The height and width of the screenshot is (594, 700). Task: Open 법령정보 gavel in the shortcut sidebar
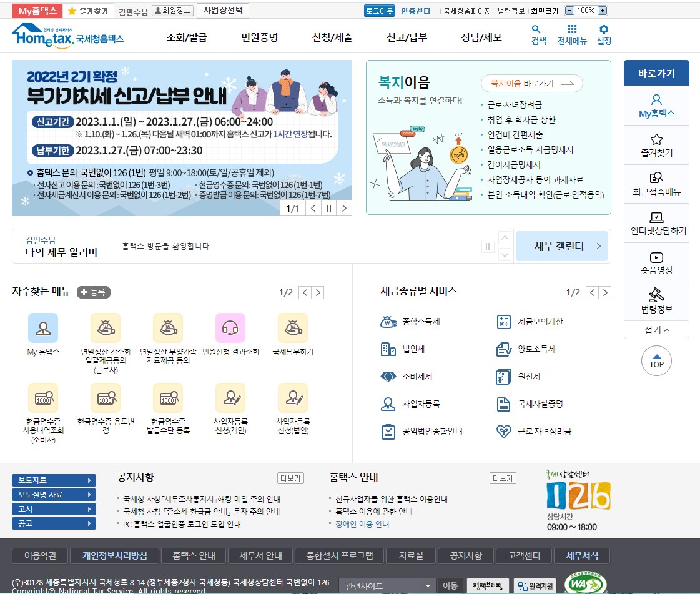tap(656, 302)
